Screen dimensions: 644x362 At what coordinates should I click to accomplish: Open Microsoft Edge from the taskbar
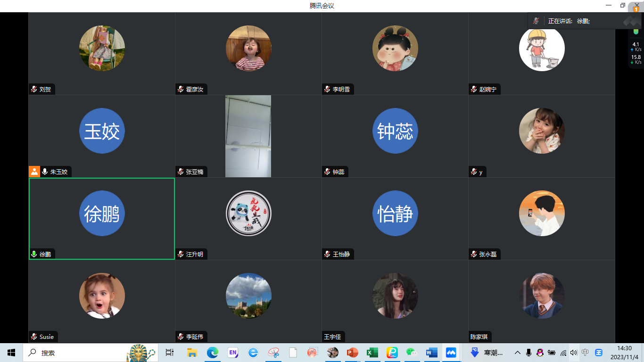click(x=213, y=353)
